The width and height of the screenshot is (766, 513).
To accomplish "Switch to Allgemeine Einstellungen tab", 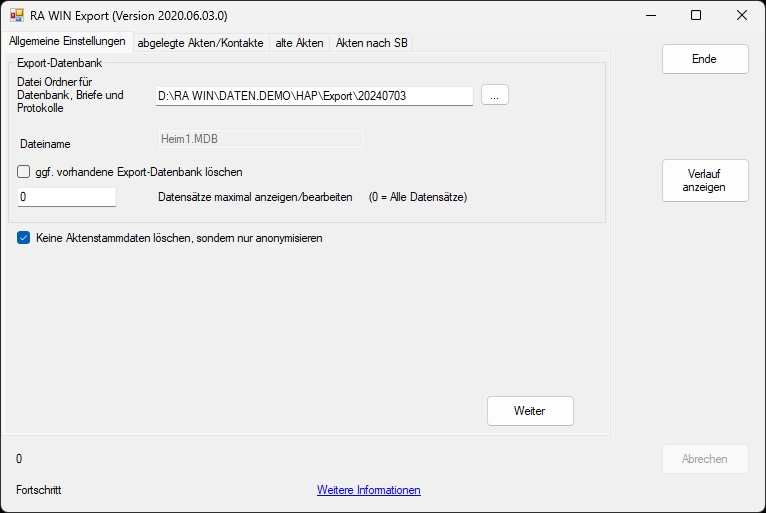I will 67,42.
